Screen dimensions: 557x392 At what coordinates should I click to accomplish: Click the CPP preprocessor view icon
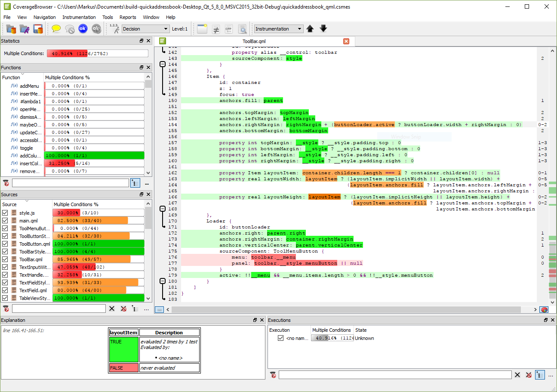pyautogui.click(x=229, y=29)
